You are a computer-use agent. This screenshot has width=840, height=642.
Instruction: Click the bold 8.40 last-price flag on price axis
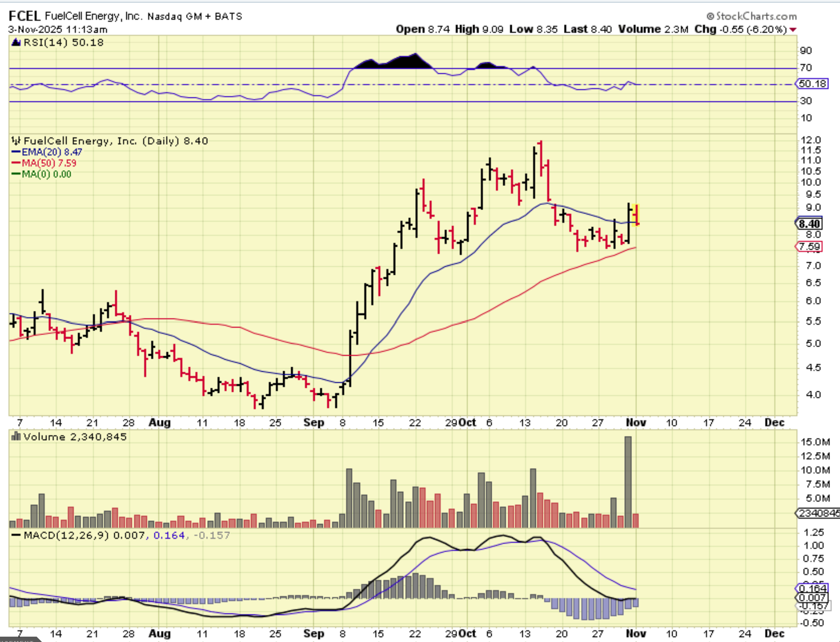809,224
